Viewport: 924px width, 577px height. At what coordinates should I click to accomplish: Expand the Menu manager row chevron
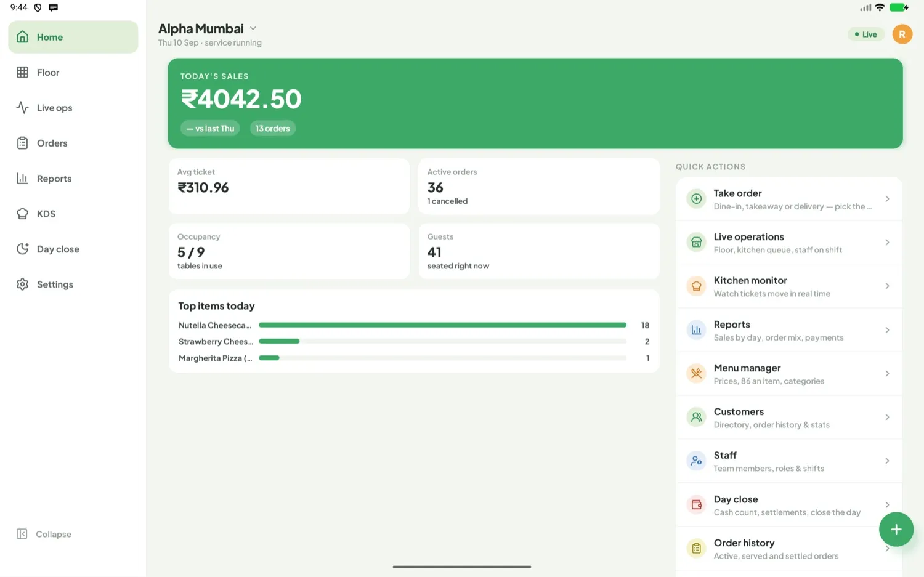coord(887,374)
